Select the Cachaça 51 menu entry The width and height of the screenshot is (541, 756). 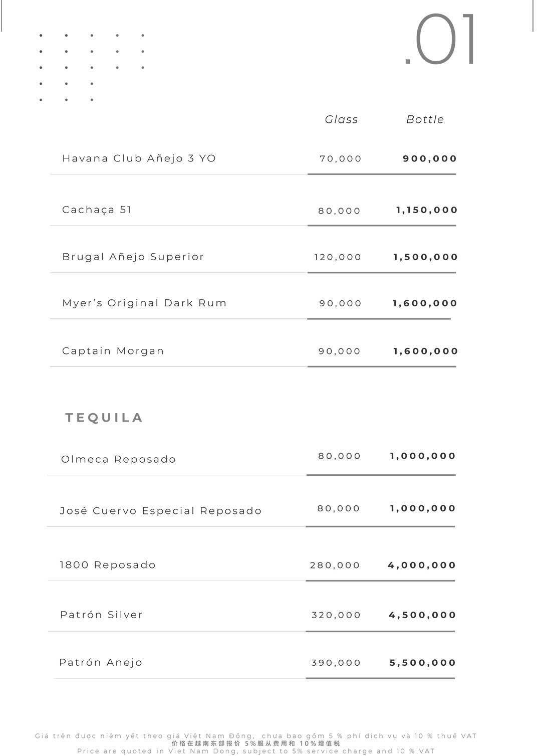97,210
